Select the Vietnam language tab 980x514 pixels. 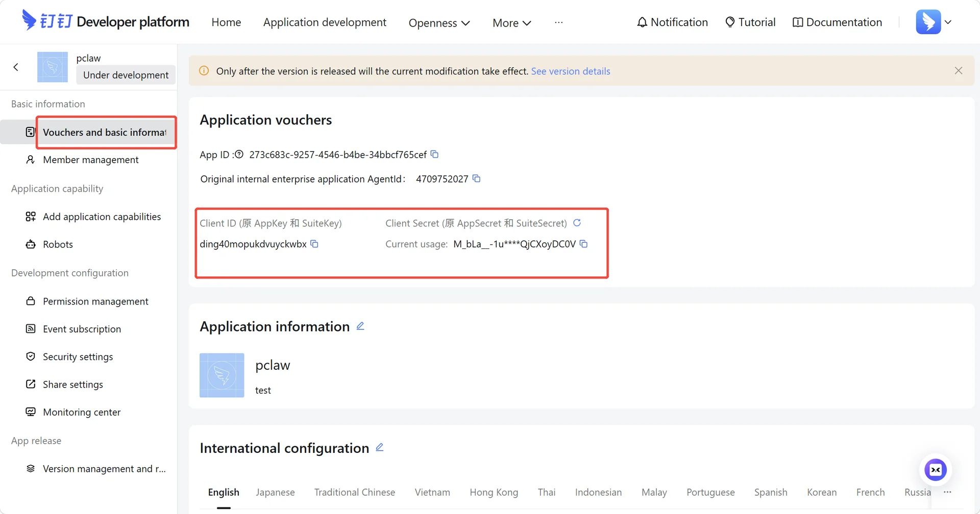[432, 492]
